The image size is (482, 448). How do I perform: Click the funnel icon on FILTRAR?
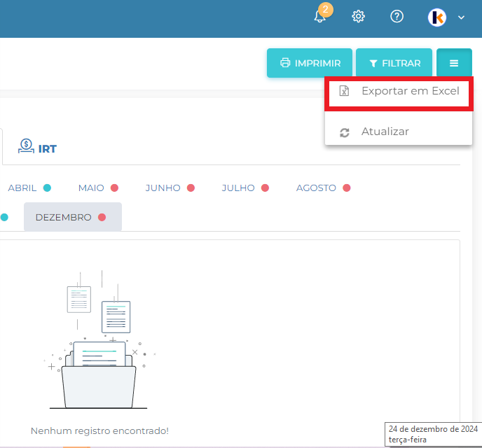click(373, 63)
